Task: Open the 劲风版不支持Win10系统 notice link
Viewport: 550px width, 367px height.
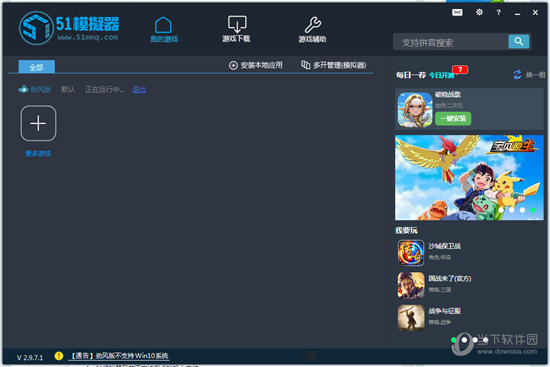Action: point(119,356)
